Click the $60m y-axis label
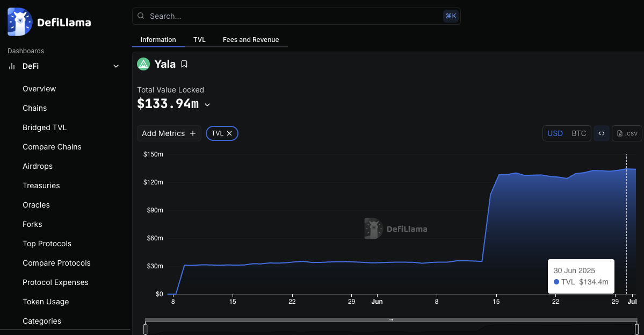 (155, 238)
